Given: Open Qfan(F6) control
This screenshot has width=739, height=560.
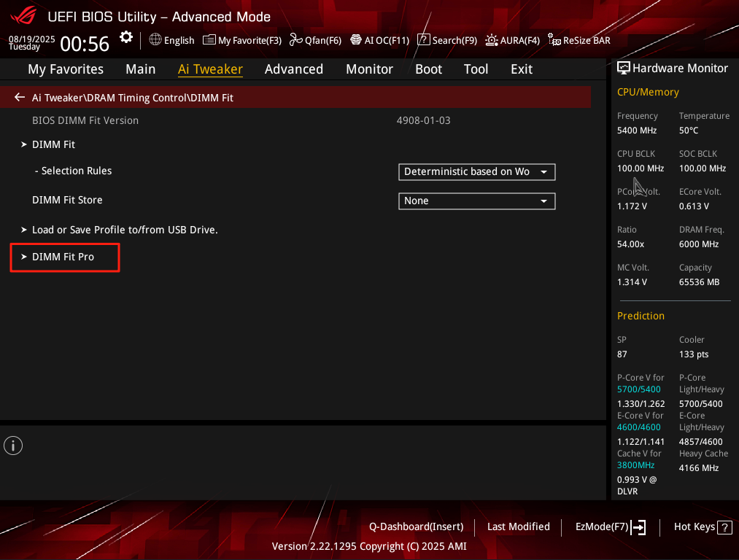Looking at the screenshot, I should pos(323,41).
